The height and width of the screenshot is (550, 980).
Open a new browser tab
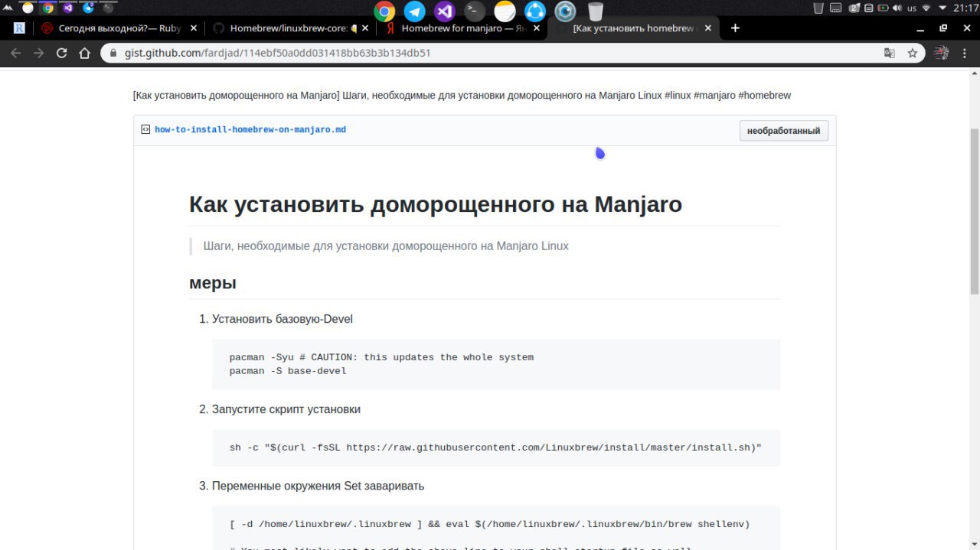coord(735,28)
